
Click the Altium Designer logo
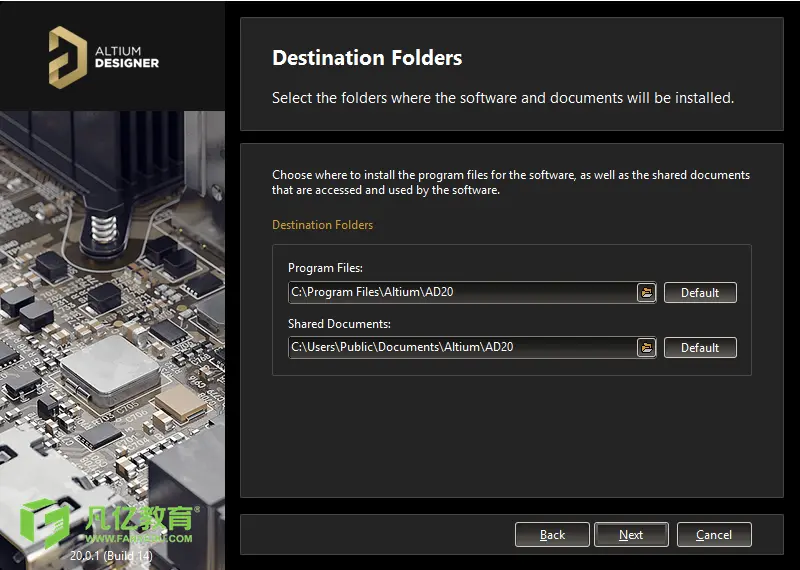[x=104, y=57]
